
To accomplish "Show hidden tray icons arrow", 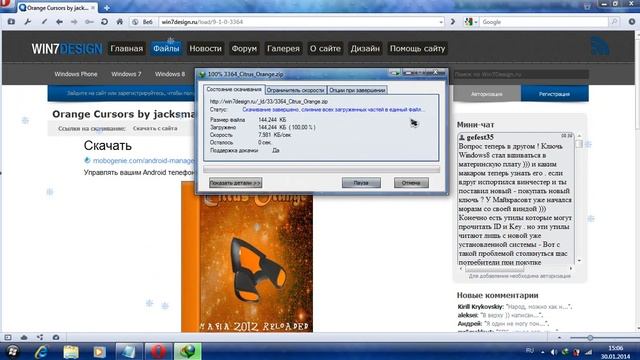I will click(542, 352).
